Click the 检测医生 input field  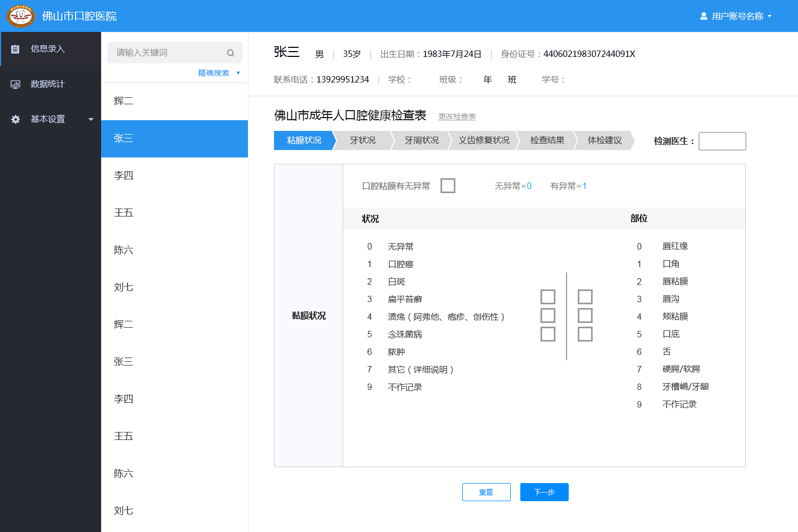[722, 142]
